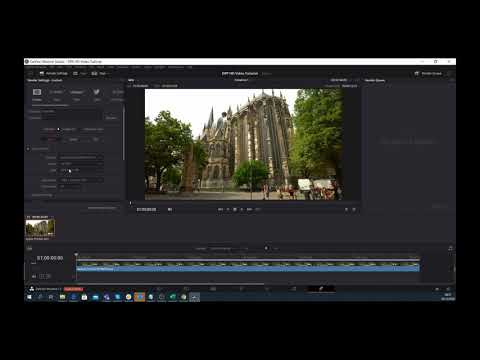Select the Custom render preset icon
This screenshot has width=480, height=360.
[37, 92]
